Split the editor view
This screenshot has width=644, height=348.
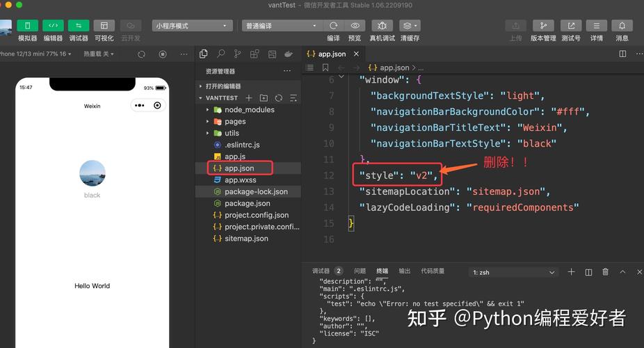tap(622, 54)
